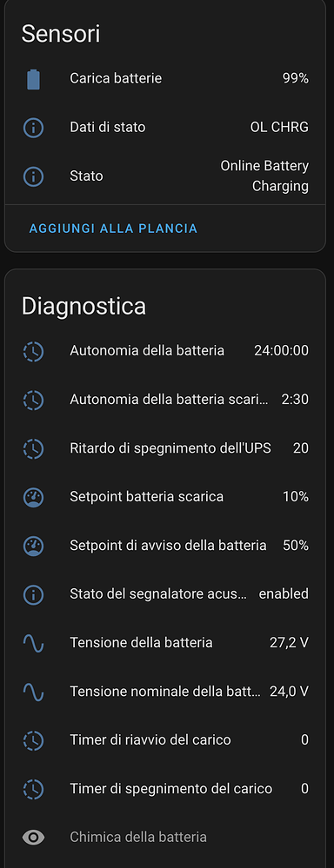The height and width of the screenshot is (868, 334).
Task: Click the timer icon for Autonomia della batteria 24:00:00
Action: point(33,350)
